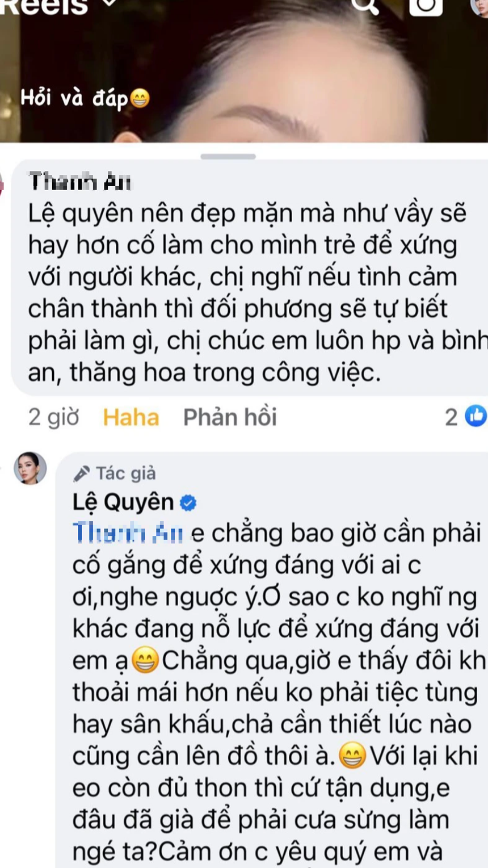Tap the comment sheet drag handle

tap(228, 157)
